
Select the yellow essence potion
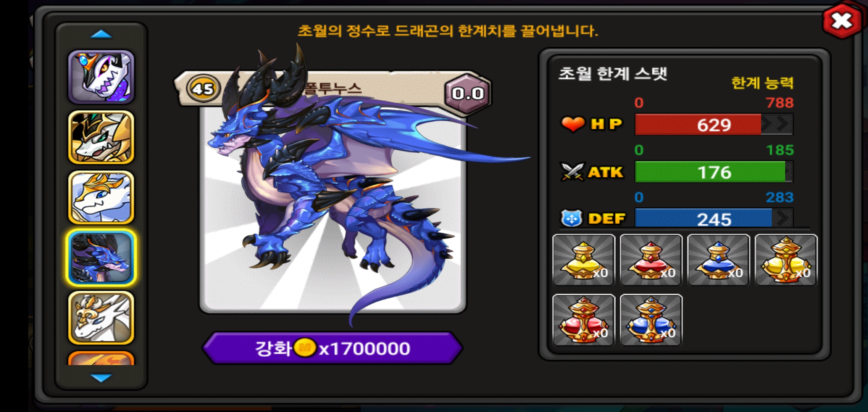[x=584, y=260]
